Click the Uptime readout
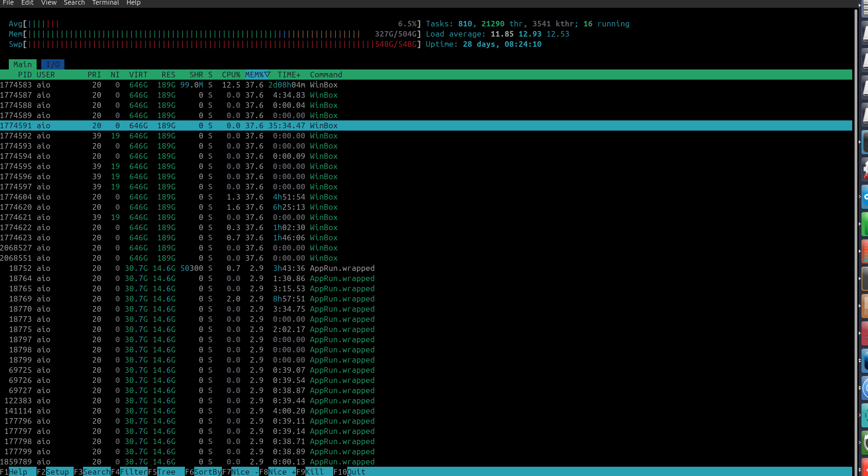This screenshot has height=476, width=868. pos(483,44)
